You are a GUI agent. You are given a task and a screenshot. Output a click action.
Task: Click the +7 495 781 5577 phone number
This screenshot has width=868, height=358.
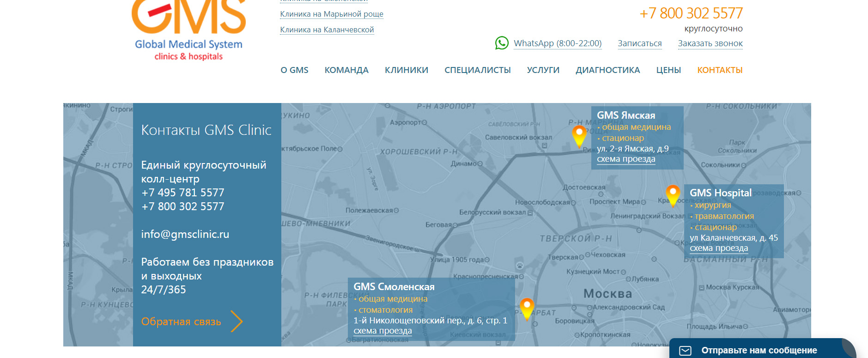click(x=183, y=193)
